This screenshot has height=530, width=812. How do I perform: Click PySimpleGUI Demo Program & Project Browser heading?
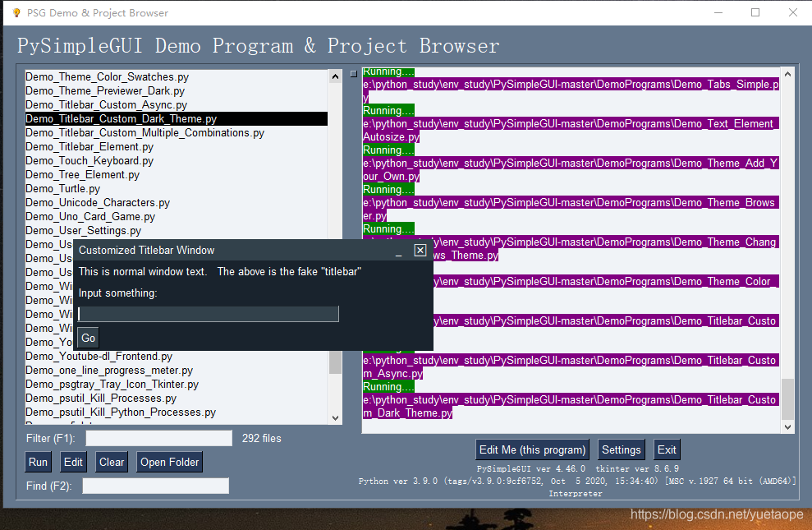point(259,45)
